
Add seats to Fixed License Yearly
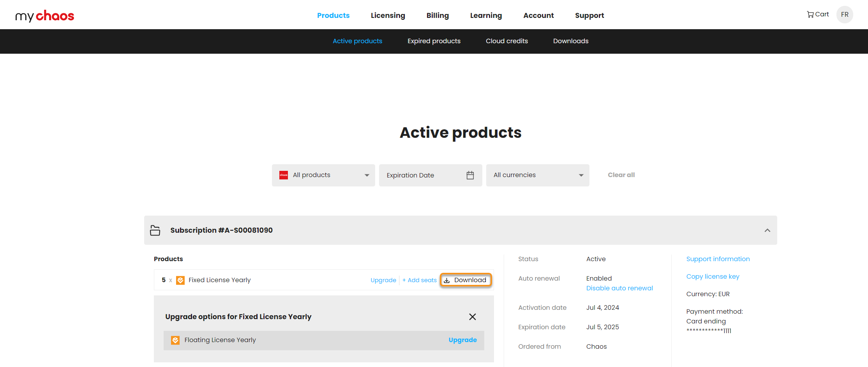[x=419, y=280]
